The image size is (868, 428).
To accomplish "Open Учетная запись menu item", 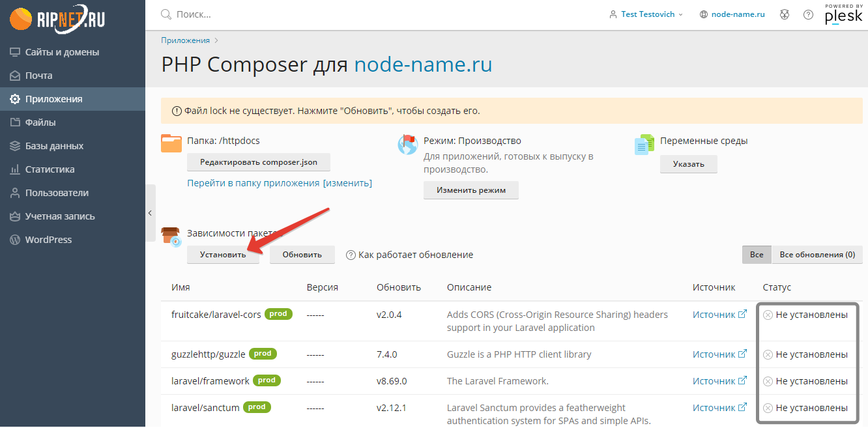I will pos(72,216).
